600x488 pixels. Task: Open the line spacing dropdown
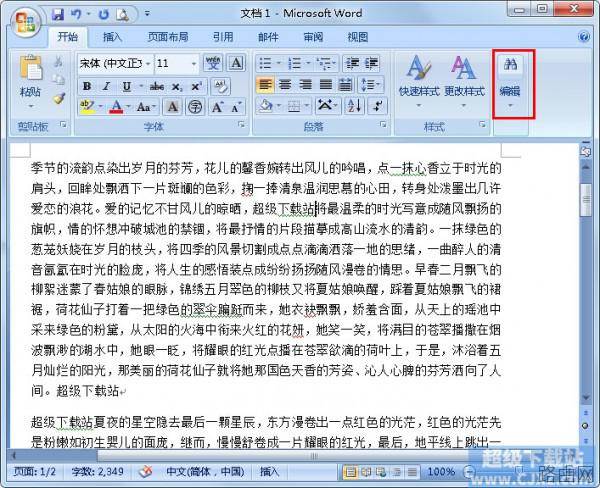pos(370,85)
